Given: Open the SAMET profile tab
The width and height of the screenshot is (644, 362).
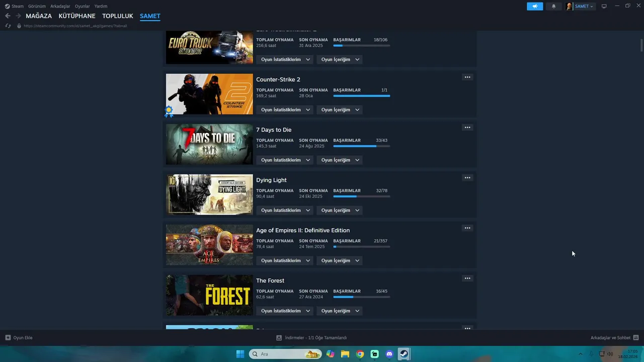Looking at the screenshot, I should click(150, 16).
